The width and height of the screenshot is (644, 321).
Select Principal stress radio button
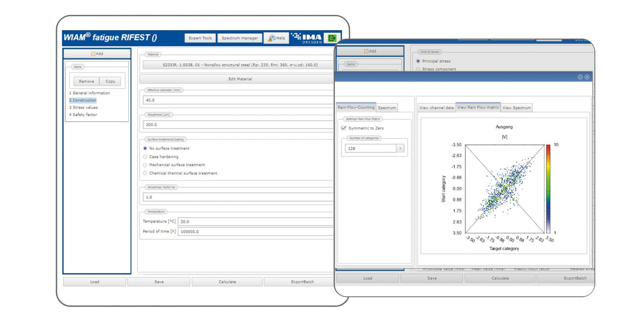(418, 61)
